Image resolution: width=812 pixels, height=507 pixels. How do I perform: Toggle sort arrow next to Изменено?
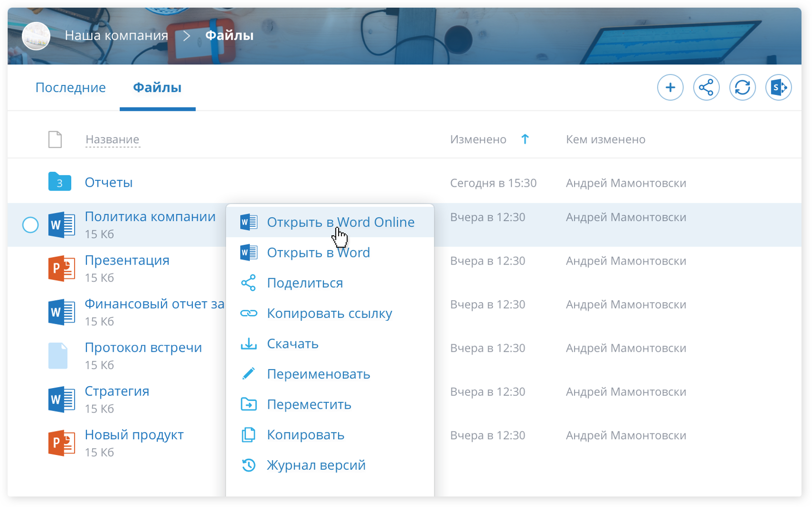(x=525, y=139)
